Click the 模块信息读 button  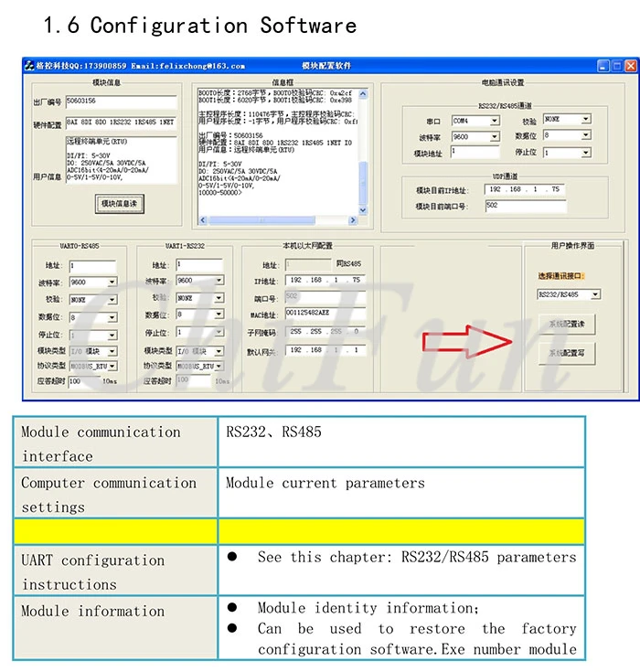point(119,204)
